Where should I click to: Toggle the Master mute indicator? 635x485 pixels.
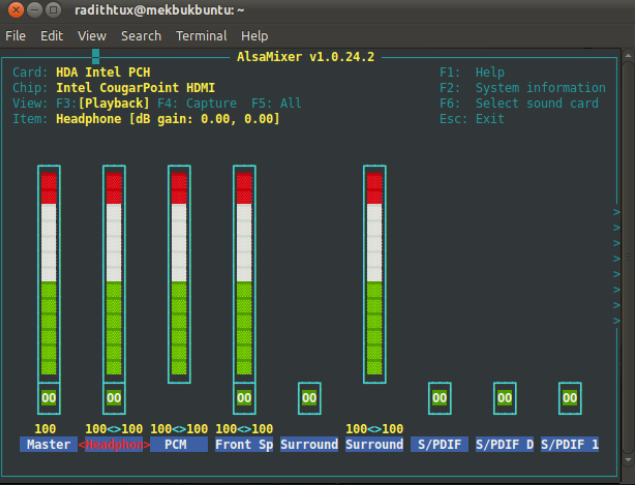[49, 398]
